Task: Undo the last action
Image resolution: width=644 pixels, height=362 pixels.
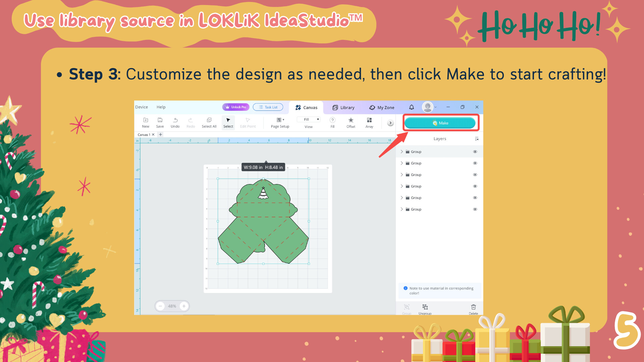Action: tap(175, 120)
